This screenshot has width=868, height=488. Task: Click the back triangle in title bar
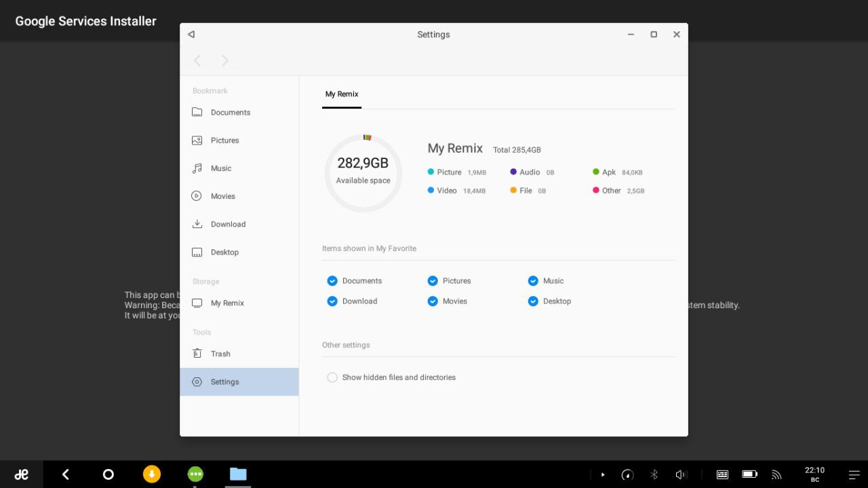191,35
